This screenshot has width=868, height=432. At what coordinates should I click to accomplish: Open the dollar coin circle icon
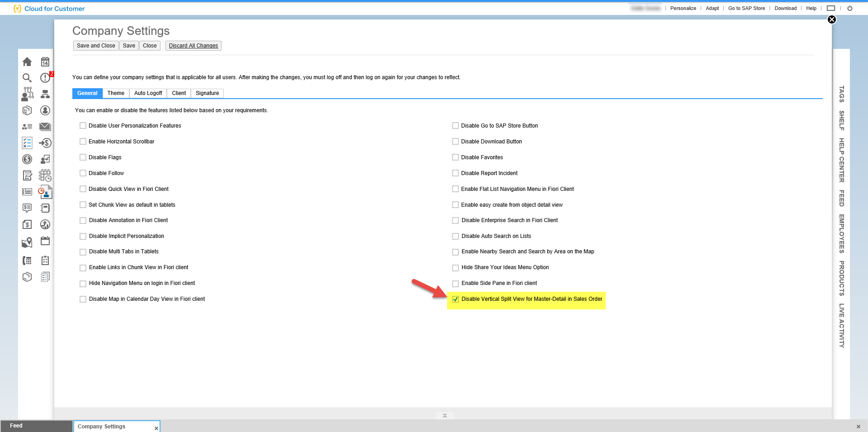(x=27, y=159)
